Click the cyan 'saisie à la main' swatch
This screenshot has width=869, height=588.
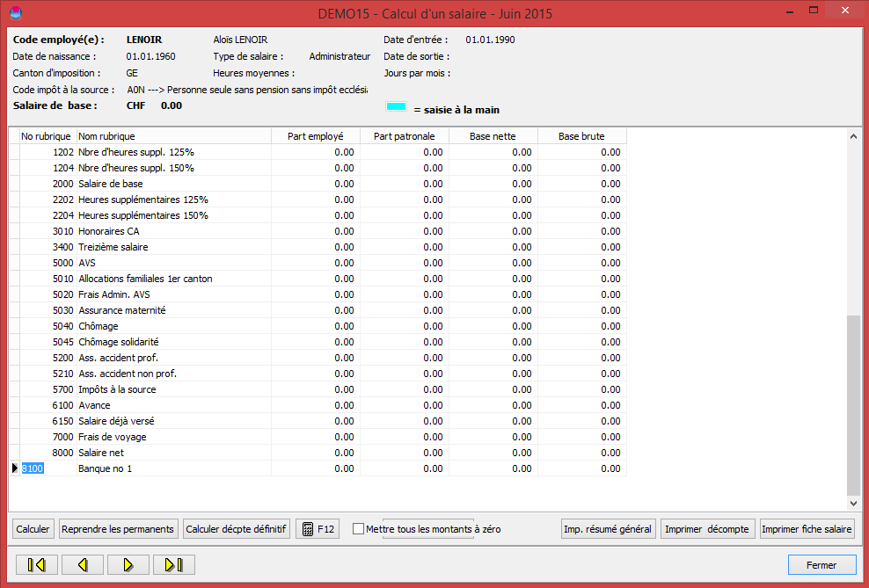pos(397,107)
